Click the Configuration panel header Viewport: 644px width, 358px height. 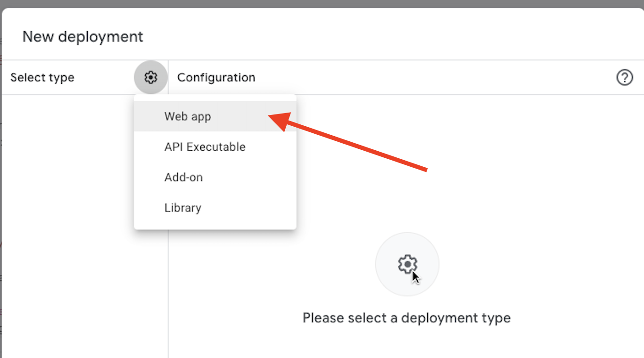pos(216,77)
